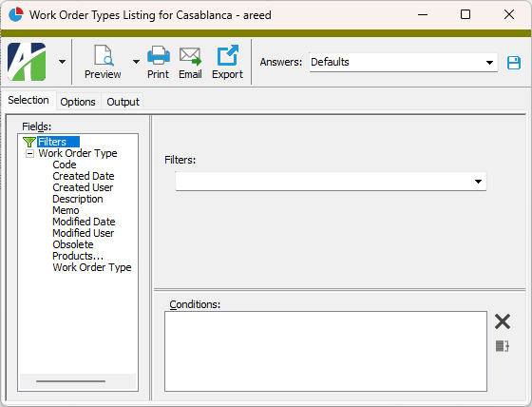Open the Preview options dropdown arrow

click(136, 62)
